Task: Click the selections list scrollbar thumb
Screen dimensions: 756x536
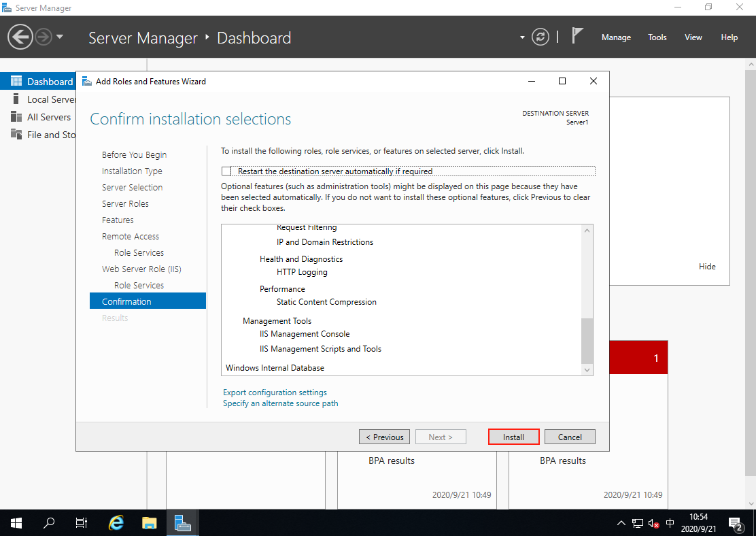Action: point(587,341)
